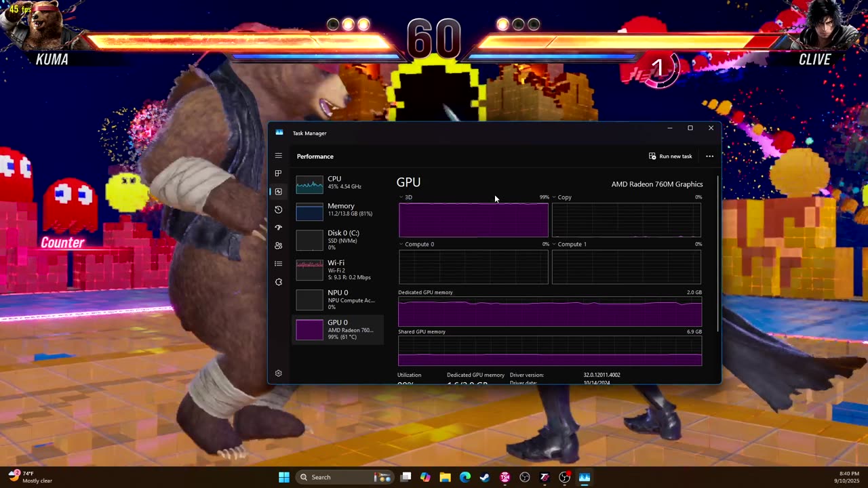Screen dimensions: 868x488
Task: Select the NPU 0 performance entry
Action: pos(338,300)
